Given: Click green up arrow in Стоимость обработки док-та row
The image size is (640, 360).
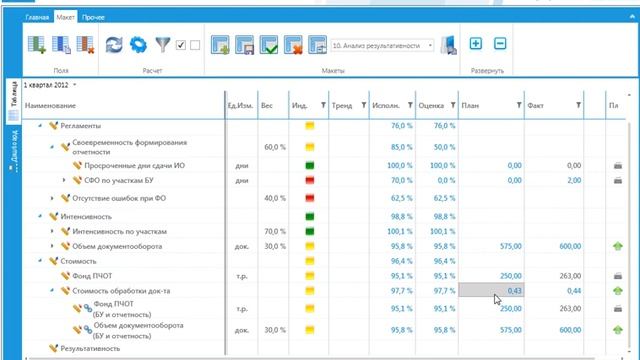Looking at the screenshot, I should click(618, 291).
